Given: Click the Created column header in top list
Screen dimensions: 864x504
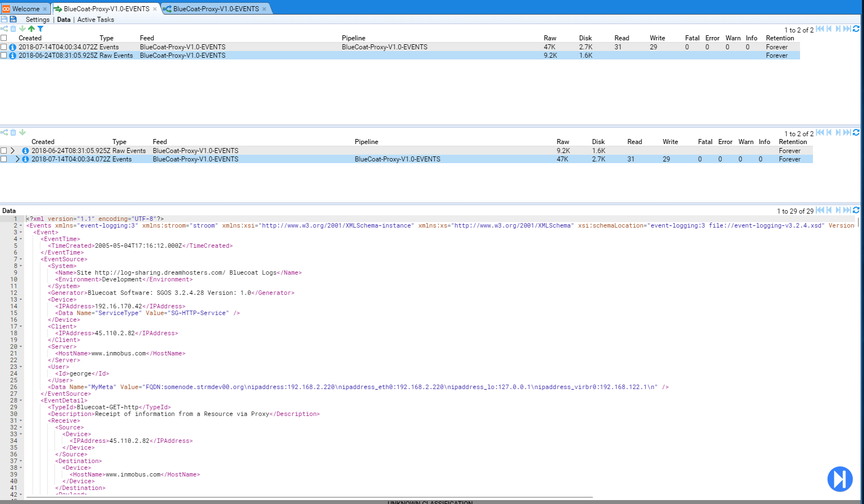Looking at the screenshot, I should (30, 38).
